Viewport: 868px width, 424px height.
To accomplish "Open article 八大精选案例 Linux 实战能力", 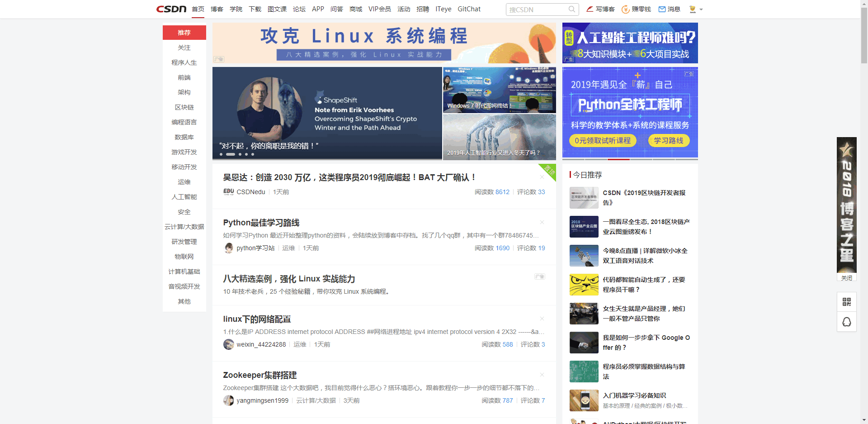I will [x=289, y=279].
